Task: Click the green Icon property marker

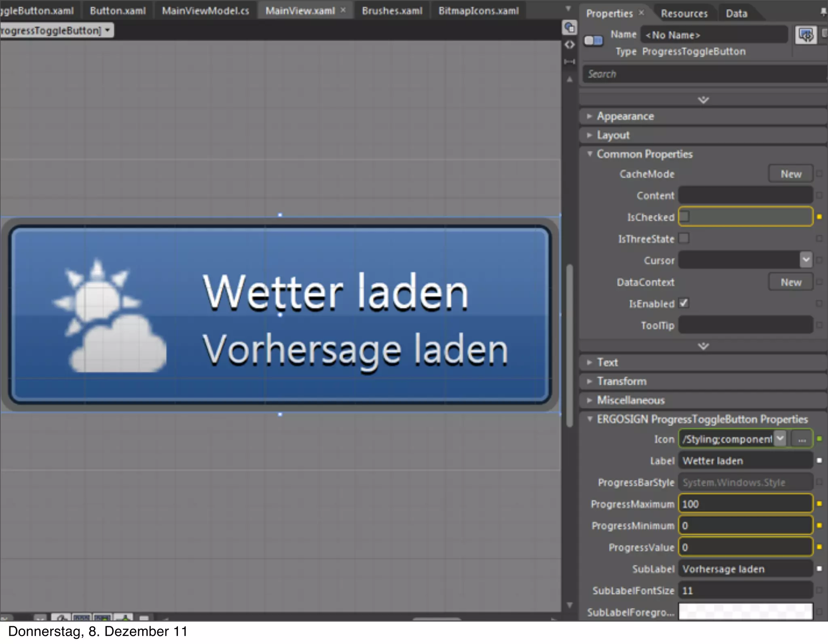Action: coord(819,439)
